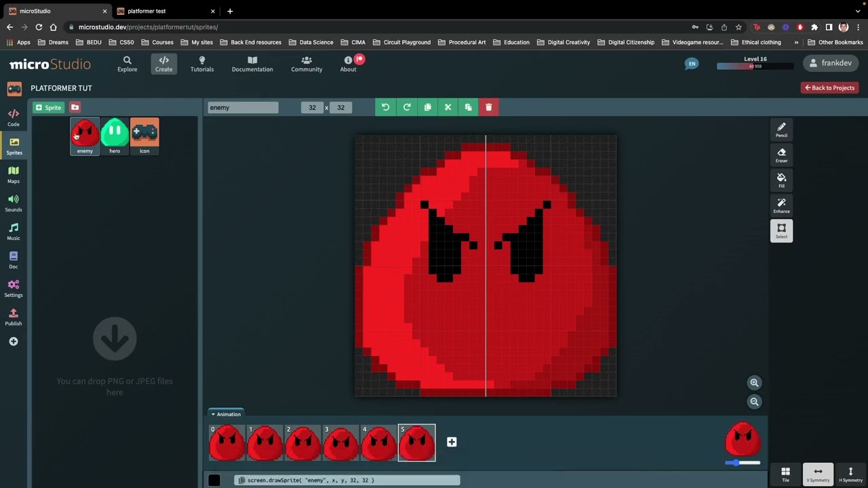Viewport: 868px width, 488px height.
Task: Open the Tutorials page
Action: [202, 64]
